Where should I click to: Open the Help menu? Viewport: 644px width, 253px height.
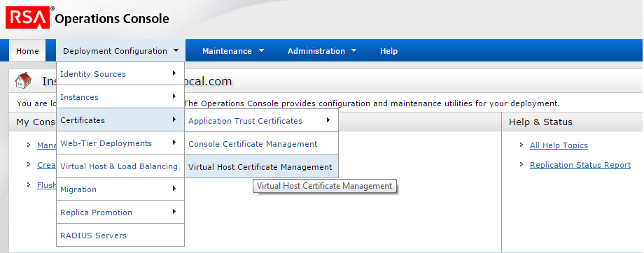point(388,51)
